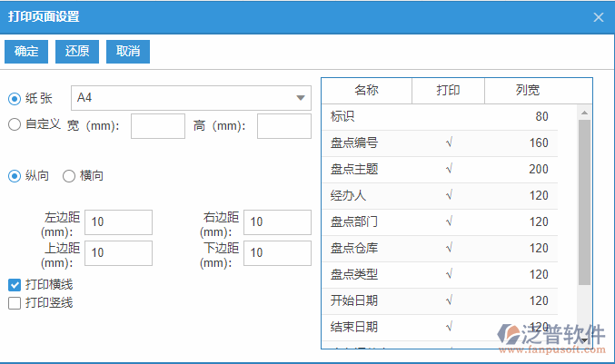This screenshot has height=364, width=615.
Task: Choose 纵向 portrait orientation
Action: 15,176
